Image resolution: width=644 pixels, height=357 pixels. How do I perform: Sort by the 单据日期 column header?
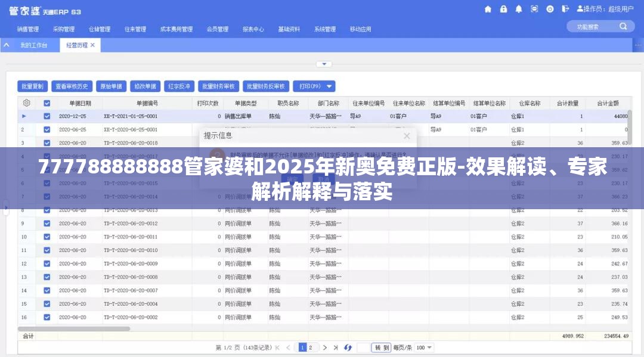(80, 104)
